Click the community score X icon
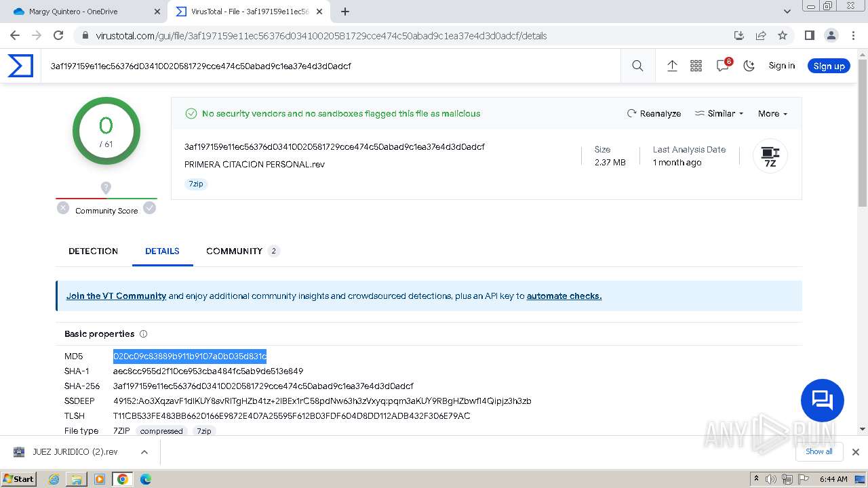Viewport: 868px width, 488px height. [63, 208]
